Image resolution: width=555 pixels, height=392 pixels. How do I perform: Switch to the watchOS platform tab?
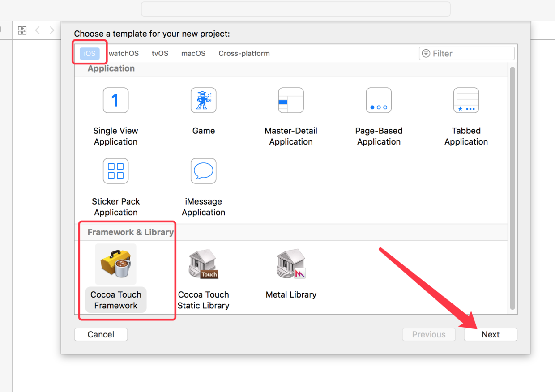[x=124, y=53]
